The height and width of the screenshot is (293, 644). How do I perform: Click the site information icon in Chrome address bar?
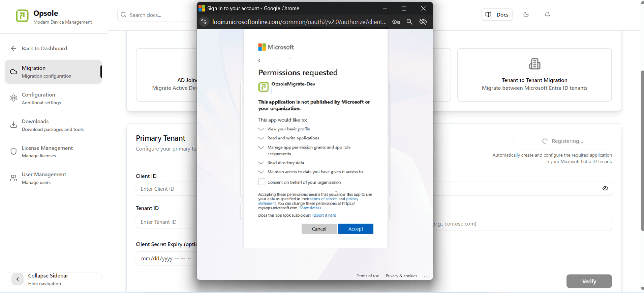click(204, 22)
